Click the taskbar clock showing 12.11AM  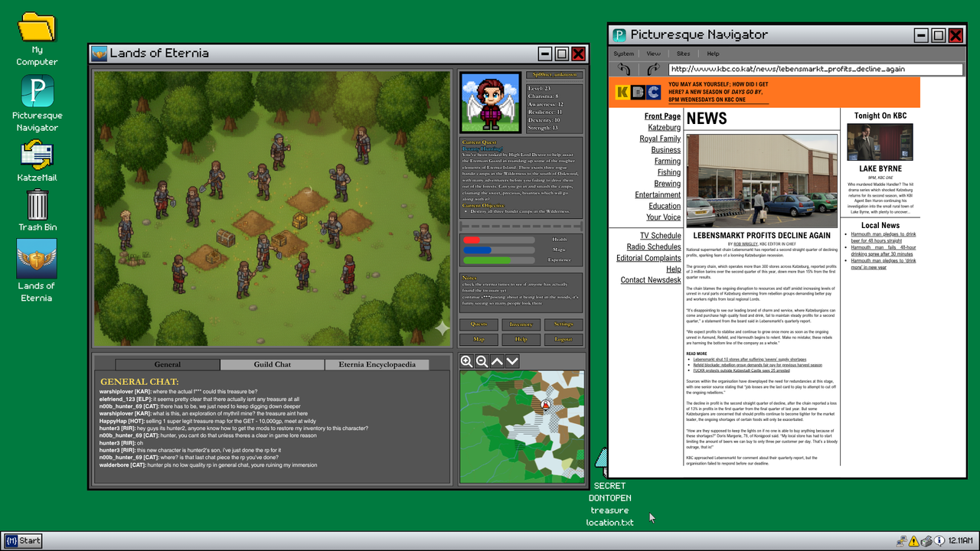[962, 541]
